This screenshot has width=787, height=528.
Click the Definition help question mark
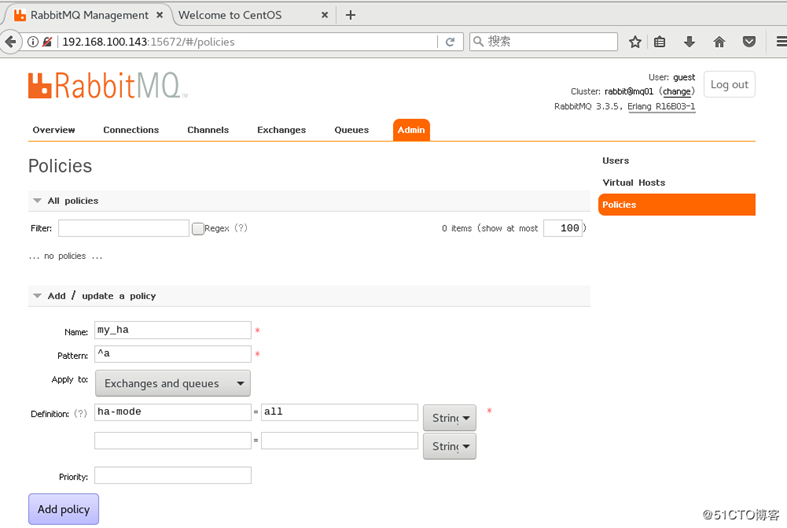coord(80,414)
